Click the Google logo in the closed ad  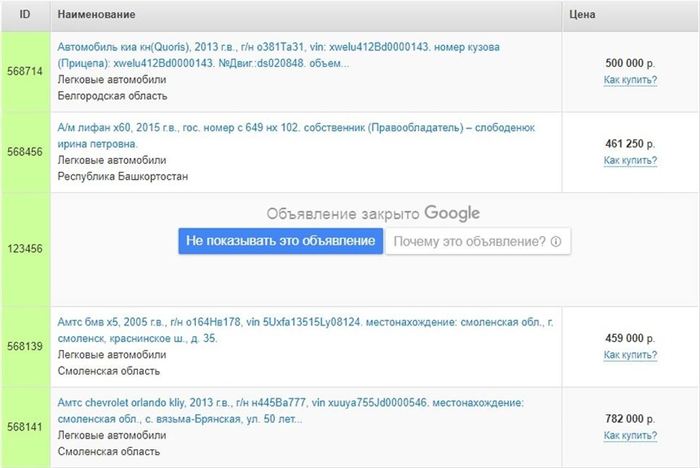coord(452,213)
